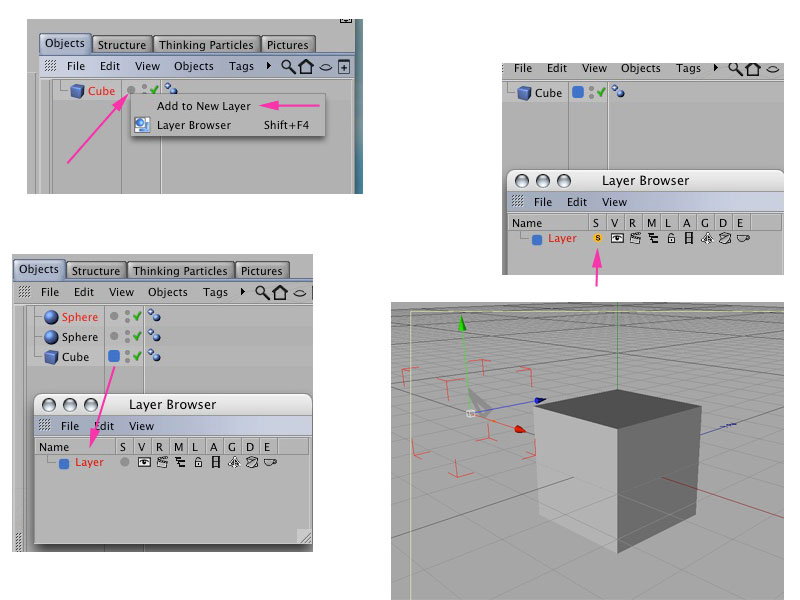The height and width of the screenshot is (600, 800).
Task: Toggle Expressions icon in Layer Browser below Spheres
Action: (x=270, y=462)
